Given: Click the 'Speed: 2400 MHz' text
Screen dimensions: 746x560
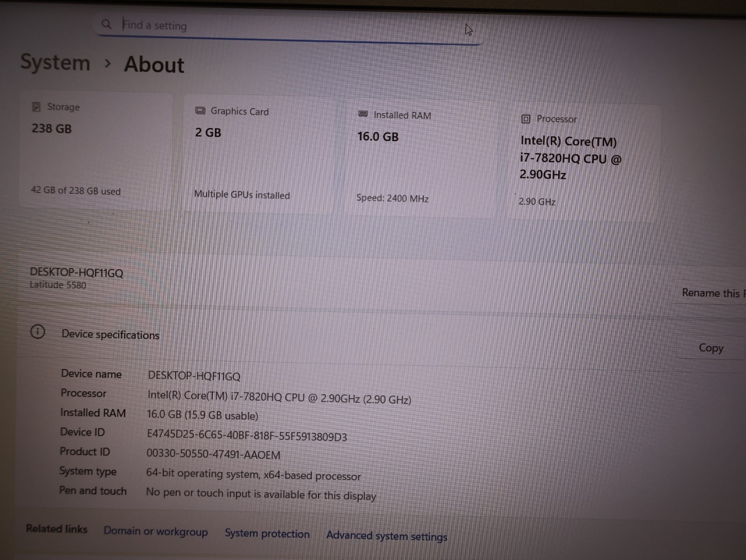Looking at the screenshot, I should pyautogui.click(x=393, y=198).
